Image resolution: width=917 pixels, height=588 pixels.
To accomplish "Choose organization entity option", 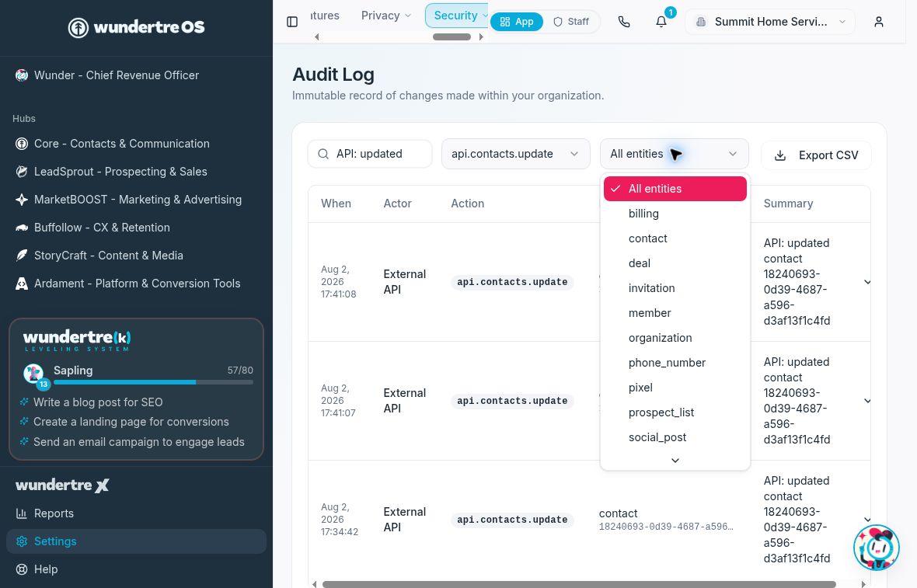I will pyautogui.click(x=675, y=338).
